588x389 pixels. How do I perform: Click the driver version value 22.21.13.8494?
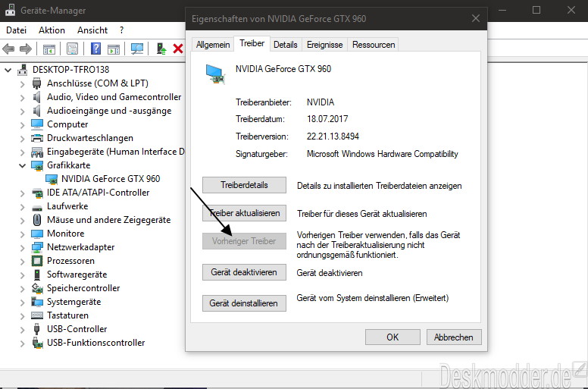coord(333,136)
